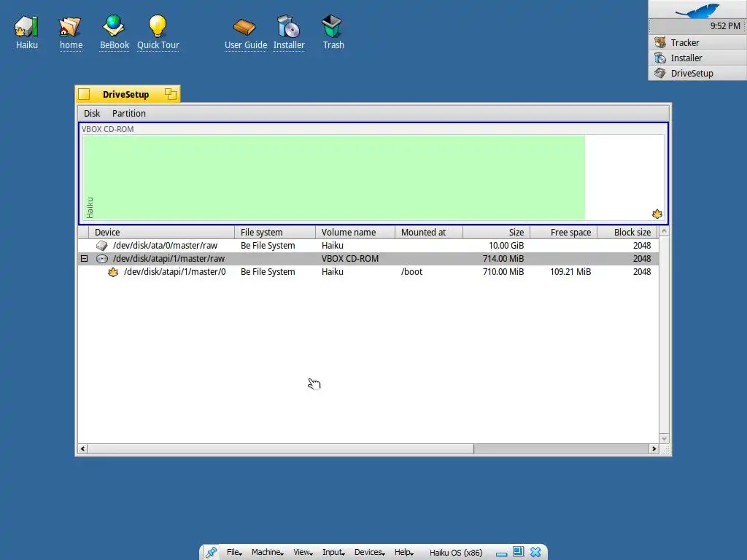Open the VirtualBox Machine menu
The width and height of the screenshot is (747, 560).
click(267, 553)
